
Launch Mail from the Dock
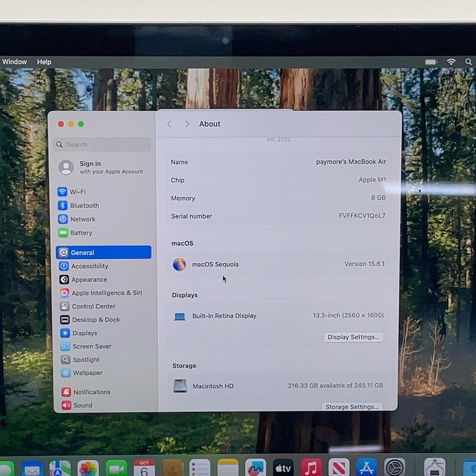pos(32,468)
